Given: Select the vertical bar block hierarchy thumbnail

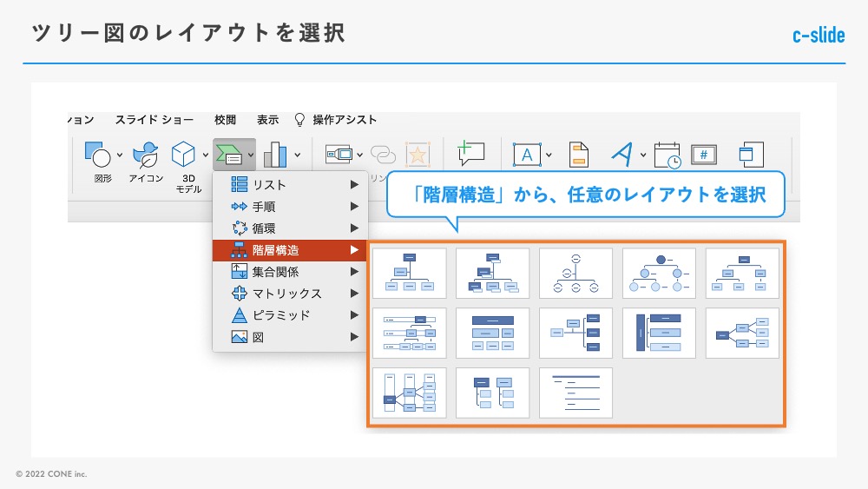Looking at the screenshot, I should pos(660,333).
